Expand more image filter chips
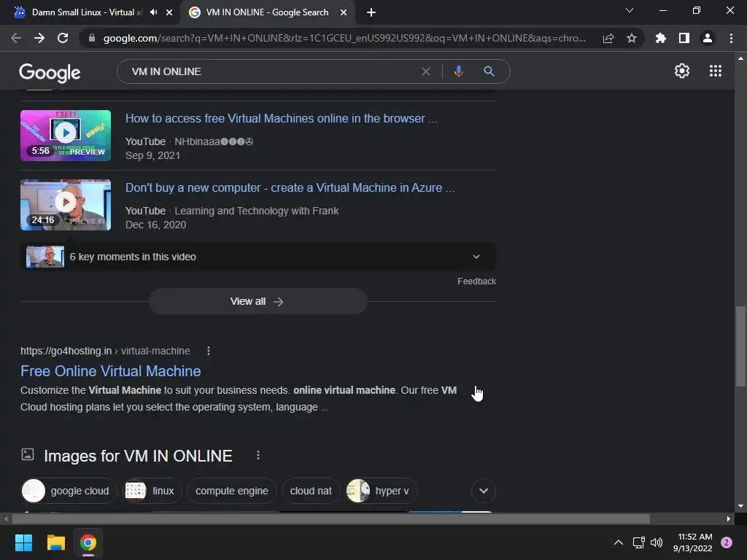The height and width of the screenshot is (560, 747). pyautogui.click(x=483, y=491)
